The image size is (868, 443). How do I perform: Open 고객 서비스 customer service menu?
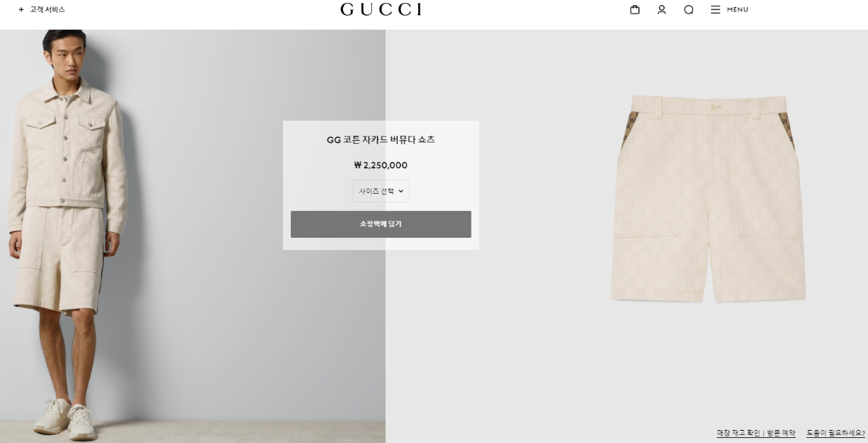point(47,9)
